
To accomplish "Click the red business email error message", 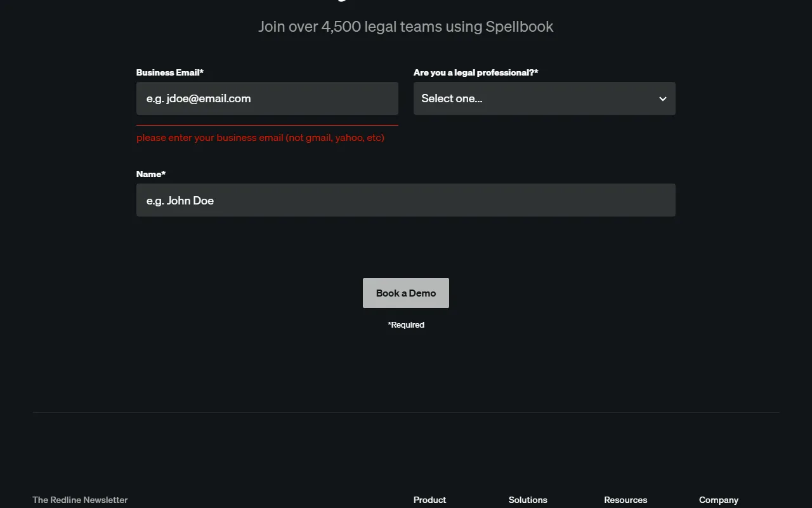I will 260,137.
